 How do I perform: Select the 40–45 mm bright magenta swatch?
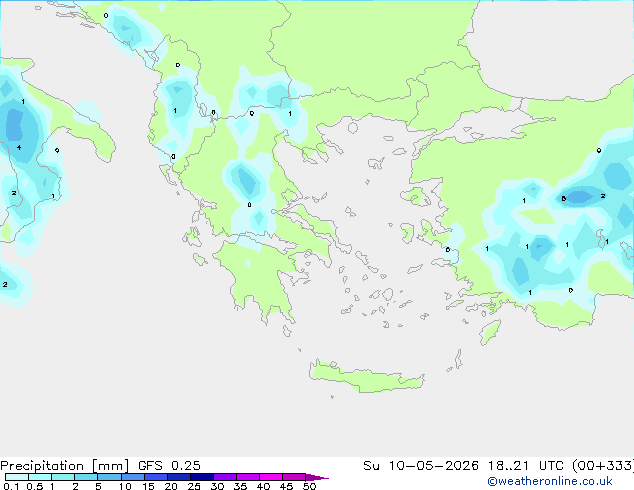point(271,477)
